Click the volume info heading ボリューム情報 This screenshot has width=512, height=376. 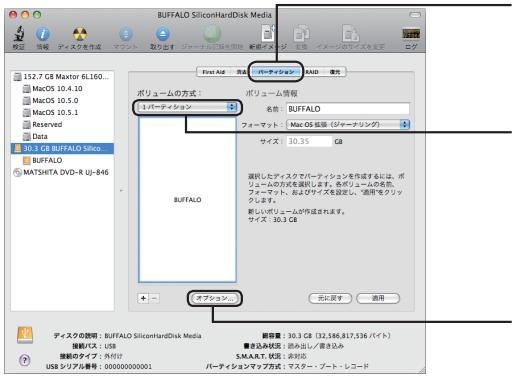271,93
